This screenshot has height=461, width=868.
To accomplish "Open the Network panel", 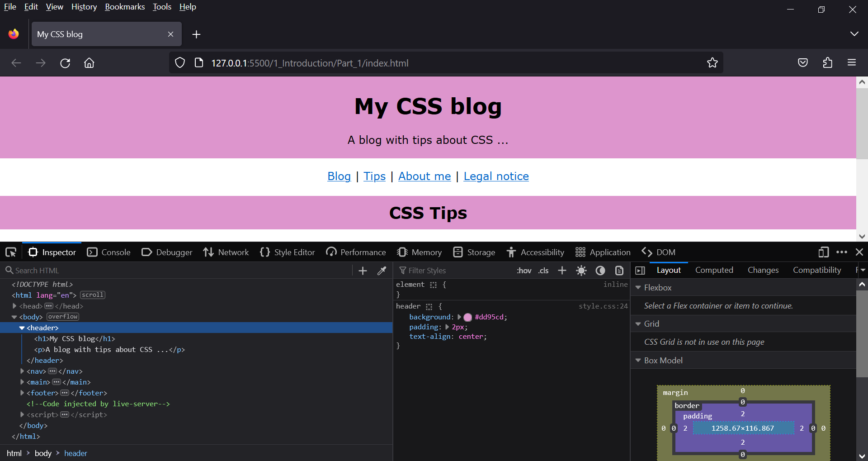I will 226,252.
